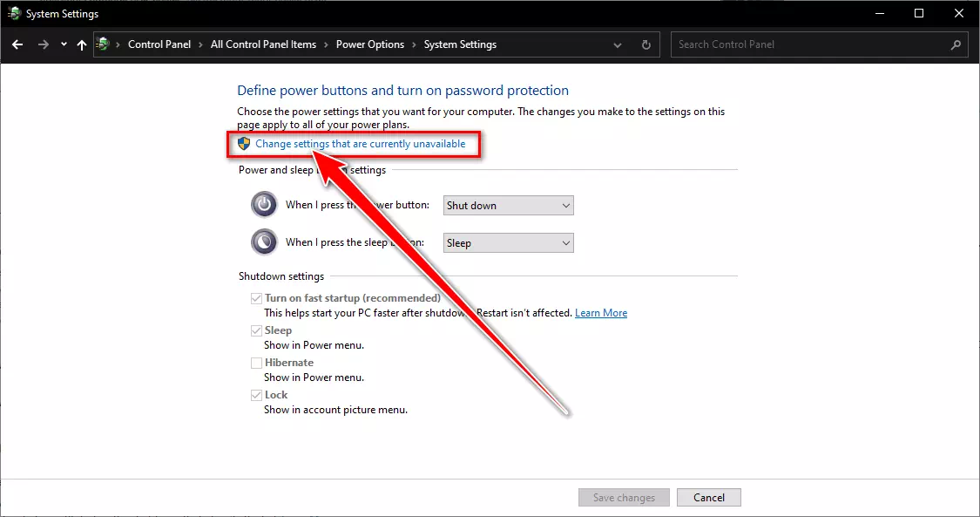Toggle the Hibernate checkbox
The width and height of the screenshot is (980, 517).
tap(256, 363)
